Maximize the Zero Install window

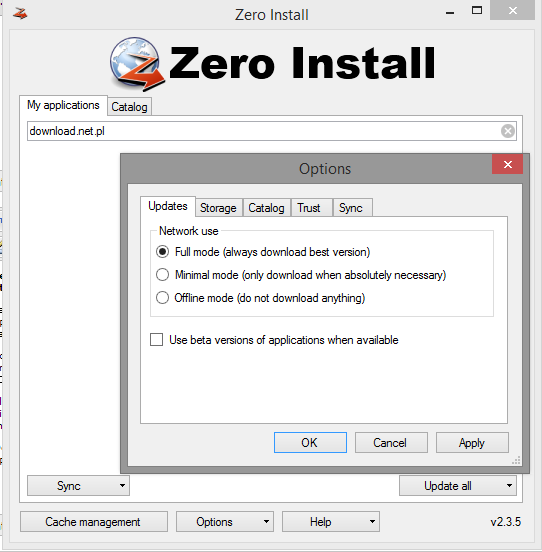[x=477, y=10]
